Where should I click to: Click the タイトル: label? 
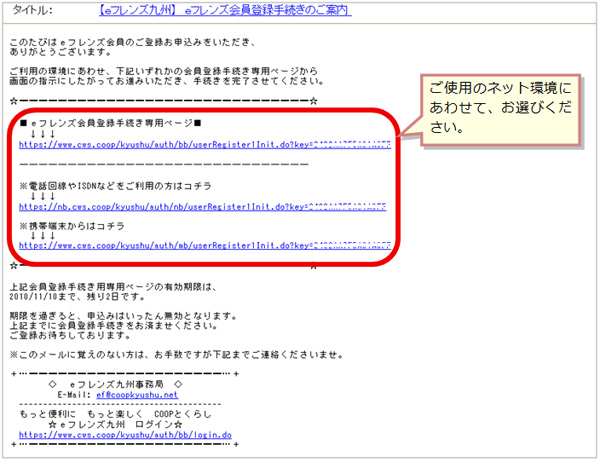[x=32, y=10]
